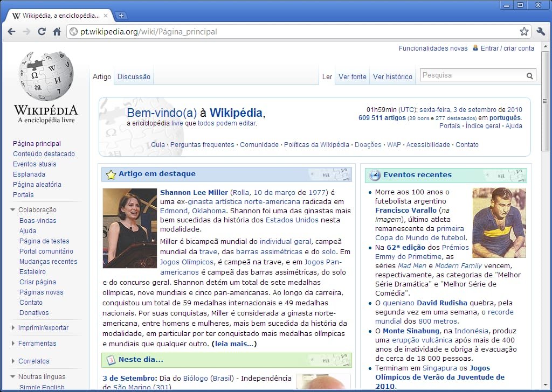
Task: Click Criar página link
Action: (x=38, y=282)
